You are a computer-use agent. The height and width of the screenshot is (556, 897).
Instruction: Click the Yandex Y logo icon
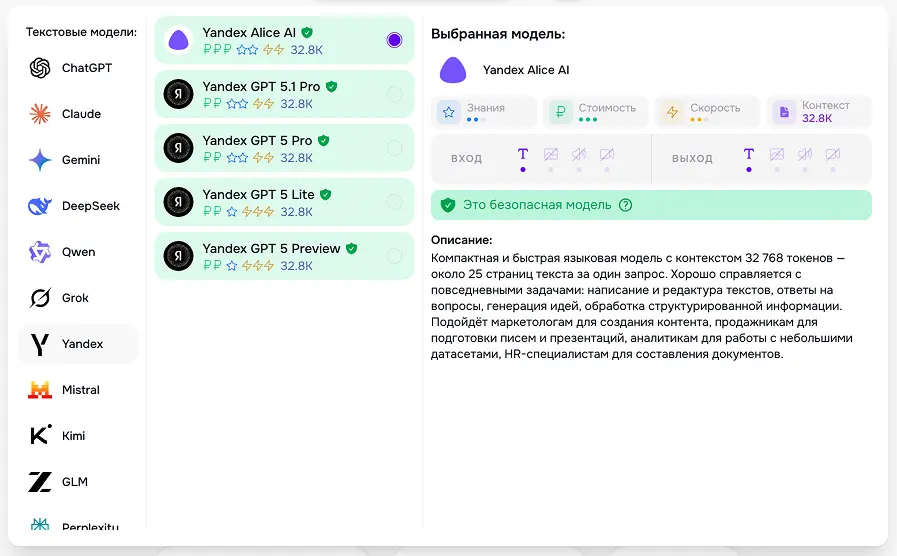point(40,344)
